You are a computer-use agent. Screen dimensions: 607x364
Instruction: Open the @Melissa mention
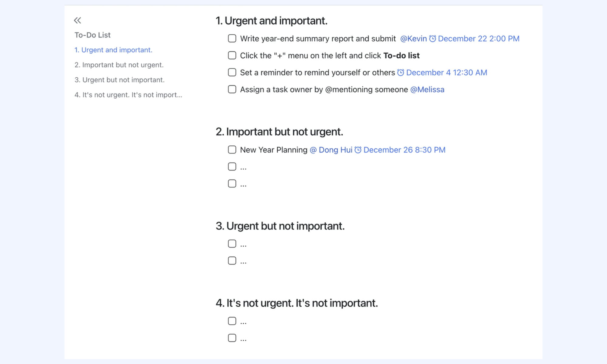click(x=427, y=89)
